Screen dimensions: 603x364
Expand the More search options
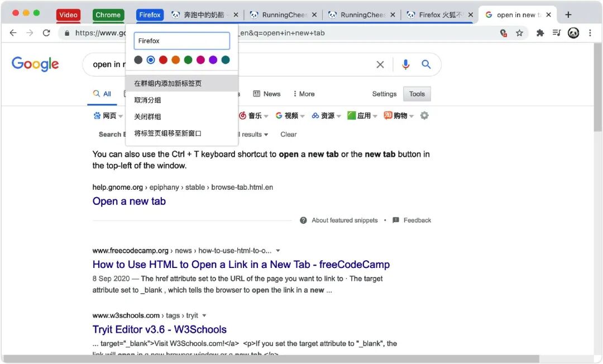pos(304,94)
